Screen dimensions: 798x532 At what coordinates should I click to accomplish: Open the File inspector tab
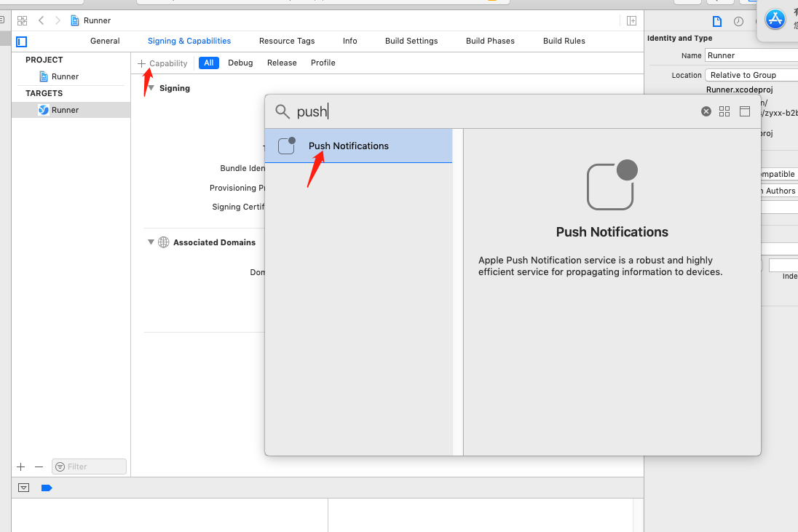pyautogui.click(x=717, y=21)
